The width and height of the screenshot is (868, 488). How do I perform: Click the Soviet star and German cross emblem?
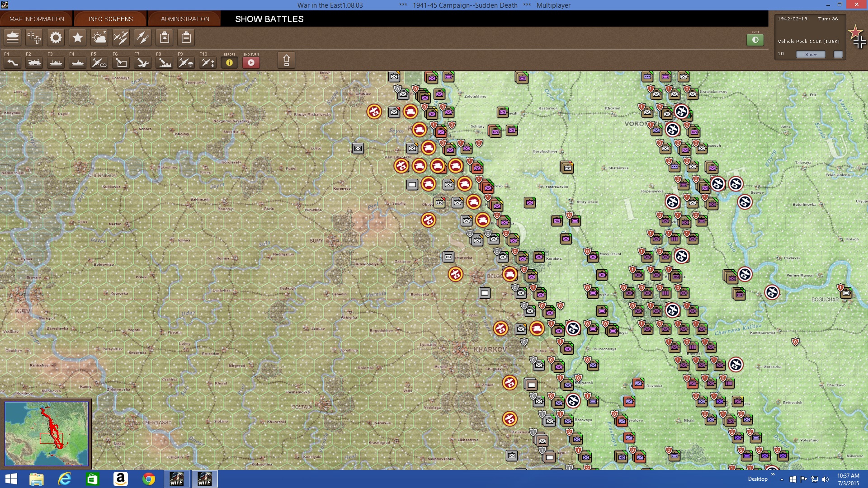[x=857, y=37]
